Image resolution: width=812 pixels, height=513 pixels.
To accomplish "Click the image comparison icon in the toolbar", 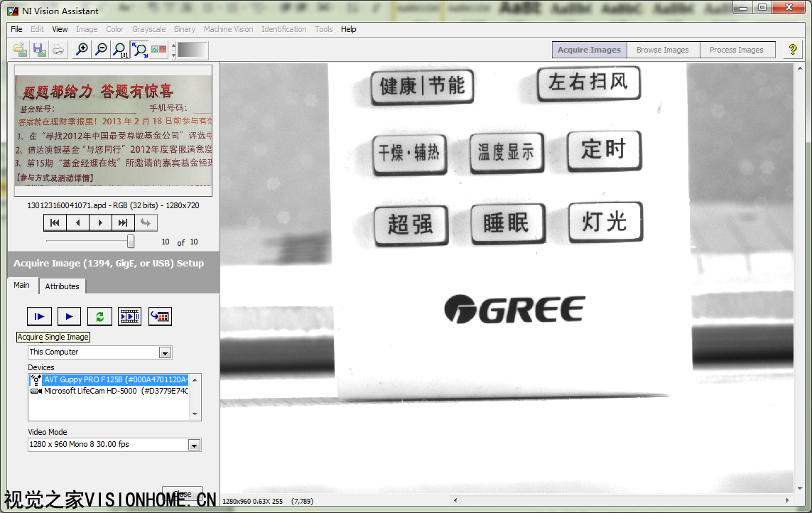I will click(x=158, y=50).
